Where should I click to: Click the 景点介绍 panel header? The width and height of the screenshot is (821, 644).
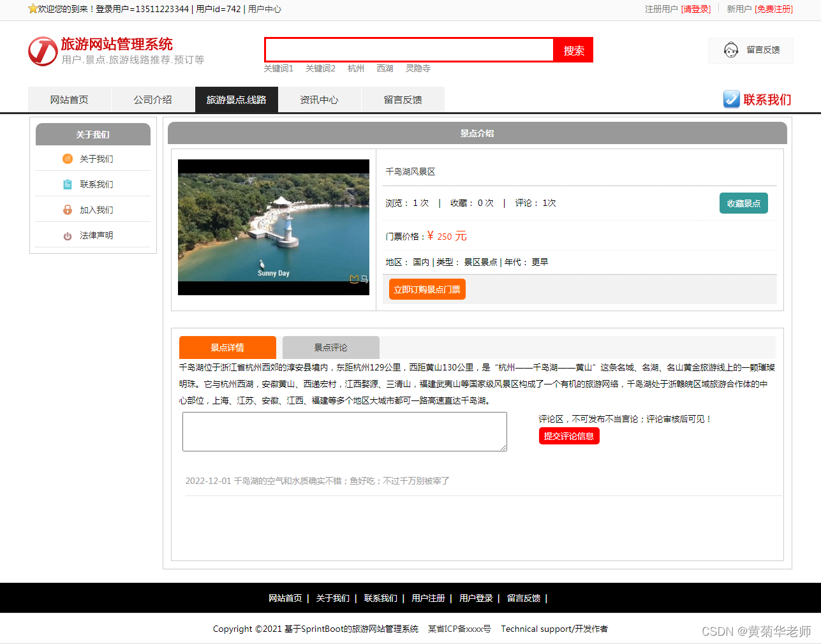coord(477,133)
